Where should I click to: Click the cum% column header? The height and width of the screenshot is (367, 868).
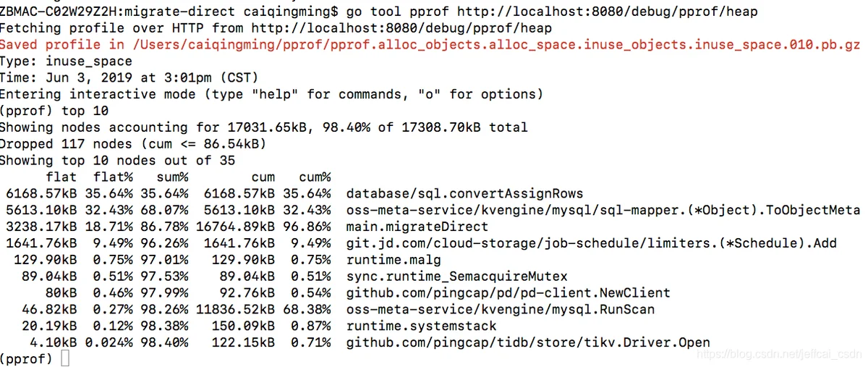coord(314,177)
